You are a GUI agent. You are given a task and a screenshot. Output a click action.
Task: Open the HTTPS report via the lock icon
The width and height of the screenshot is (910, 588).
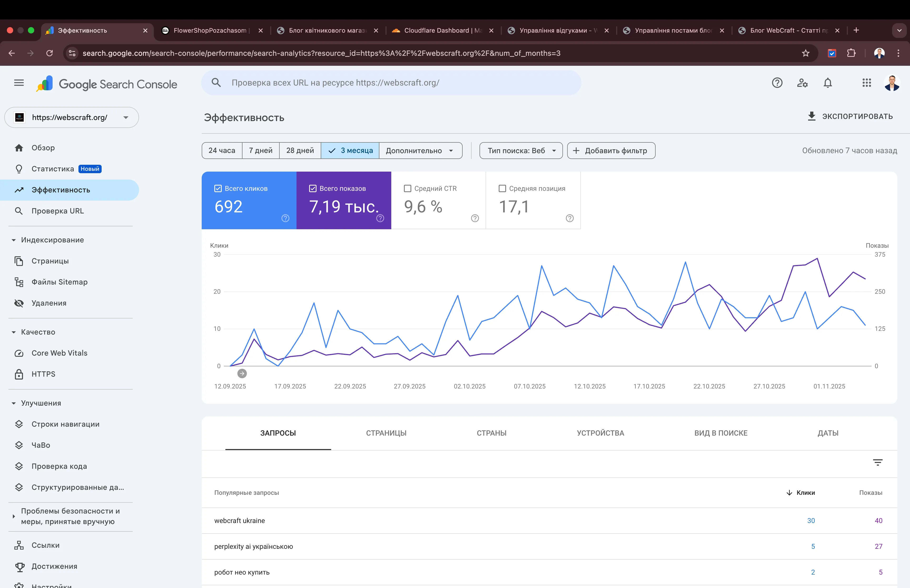pyautogui.click(x=19, y=374)
